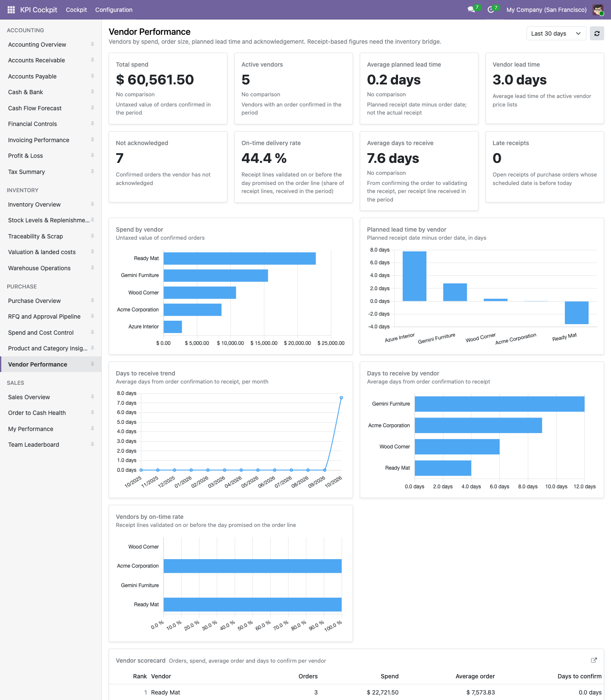Open the Traceability & Scrap dashboard
The image size is (611, 700).
36,236
